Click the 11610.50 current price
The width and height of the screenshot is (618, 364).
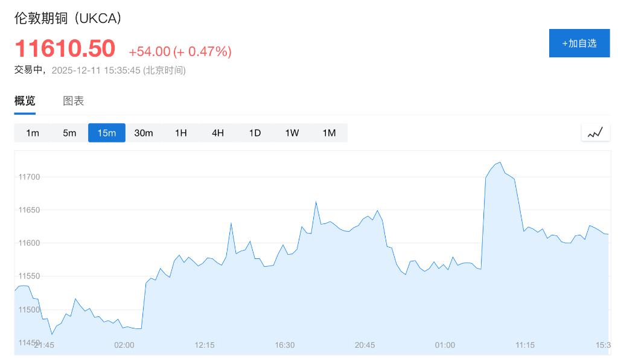point(65,48)
